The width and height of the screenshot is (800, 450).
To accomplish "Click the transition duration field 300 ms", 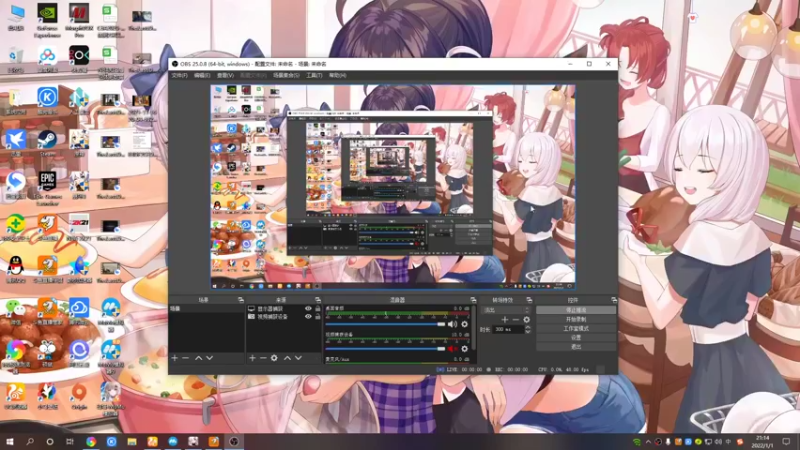I will (508, 330).
